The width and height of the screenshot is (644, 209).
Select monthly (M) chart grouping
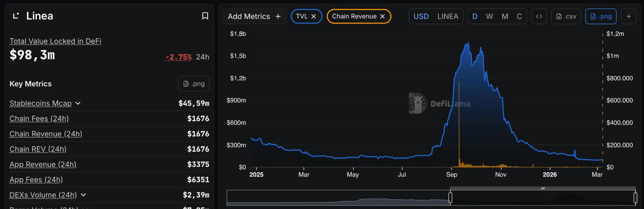coord(505,16)
